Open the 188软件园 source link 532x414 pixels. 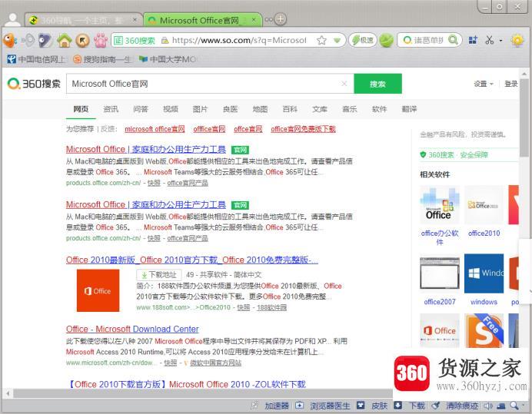pyautogui.click(x=271, y=307)
